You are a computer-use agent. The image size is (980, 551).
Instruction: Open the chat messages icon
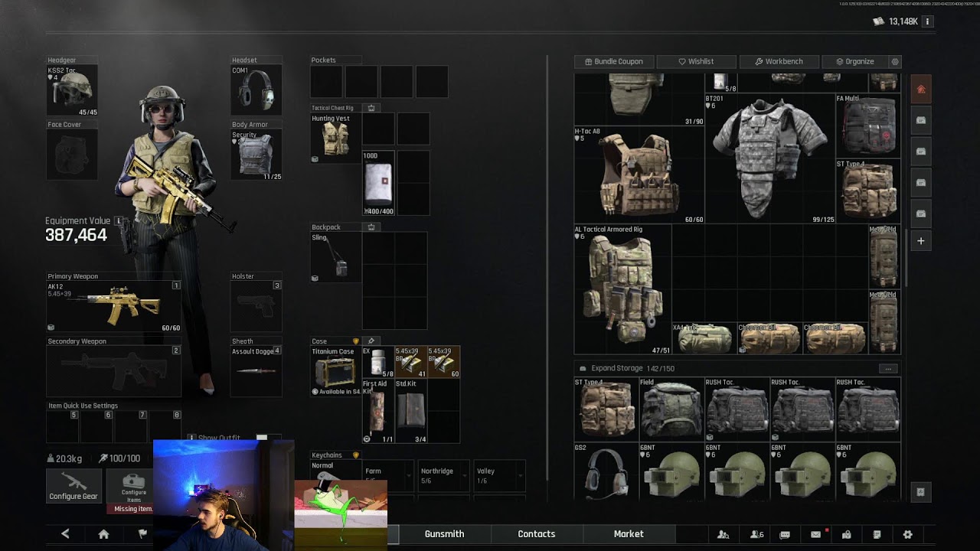785,534
